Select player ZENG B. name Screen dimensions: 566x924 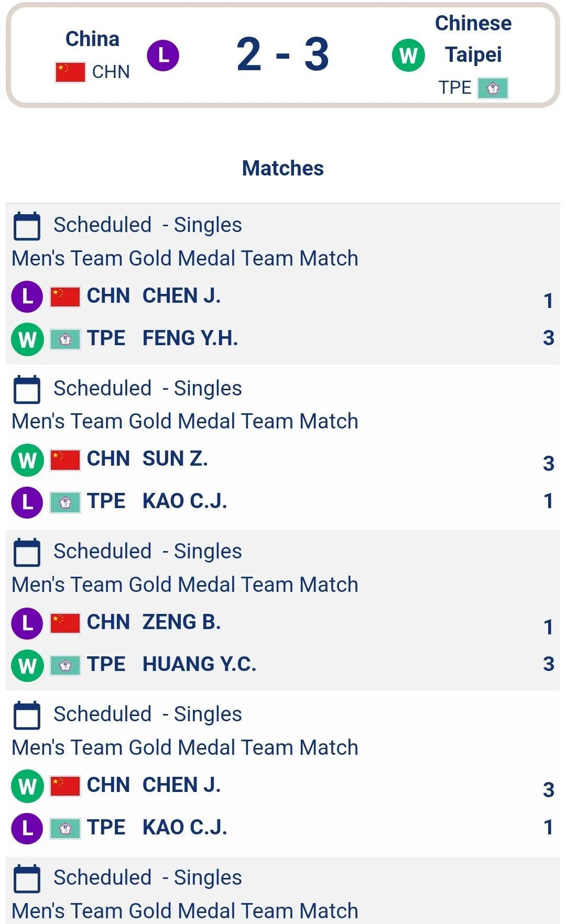tap(181, 622)
